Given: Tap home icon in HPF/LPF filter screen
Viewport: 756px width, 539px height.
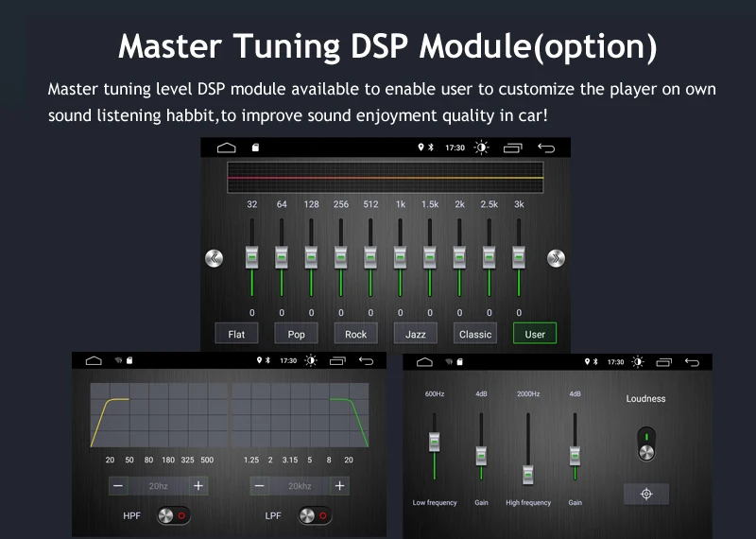Looking at the screenshot, I should [94, 360].
